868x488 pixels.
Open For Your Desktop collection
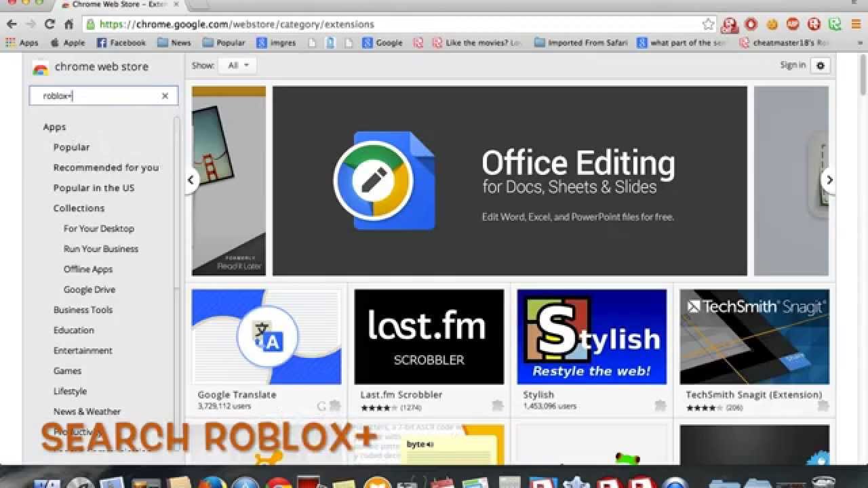coord(99,228)
